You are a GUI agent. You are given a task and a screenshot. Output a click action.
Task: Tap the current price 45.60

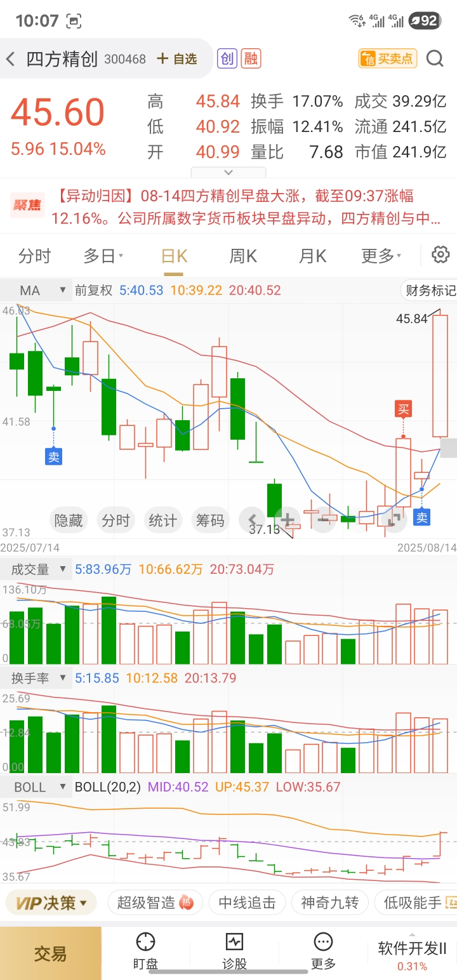pyautogui.click(x=58, y=113)
